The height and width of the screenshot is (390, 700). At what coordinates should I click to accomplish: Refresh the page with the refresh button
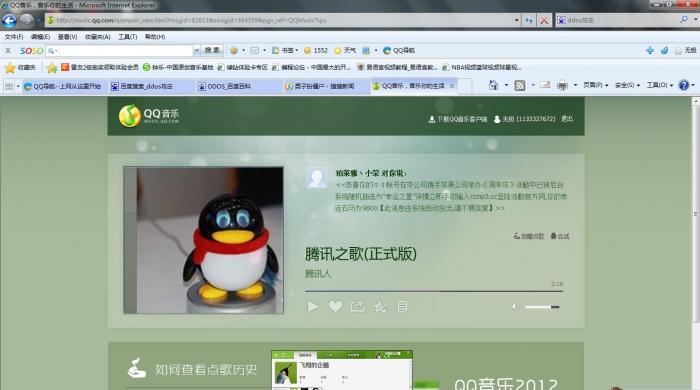529,20
